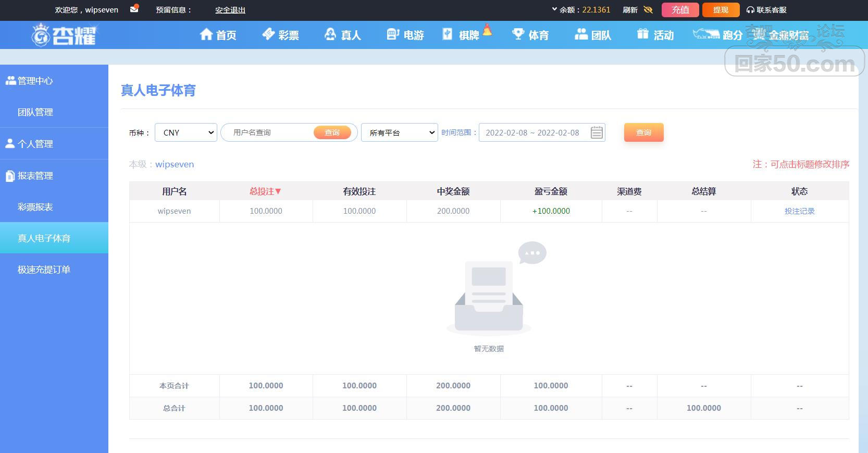Click 安全退出 logout link
Screen dimensions: 868x453
click(230, 10)
